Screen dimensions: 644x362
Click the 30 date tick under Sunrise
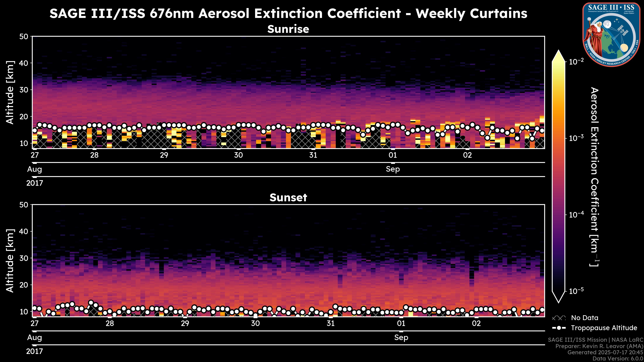pos(238,155)
